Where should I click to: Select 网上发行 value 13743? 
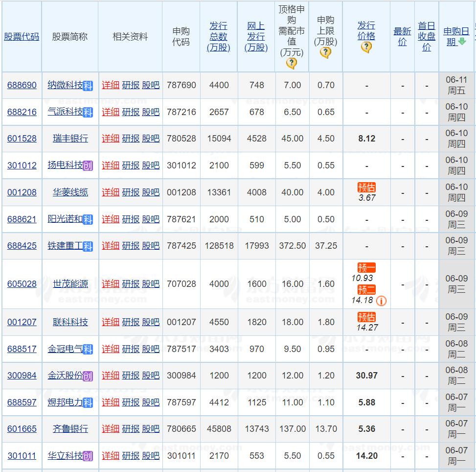(257, 429)
